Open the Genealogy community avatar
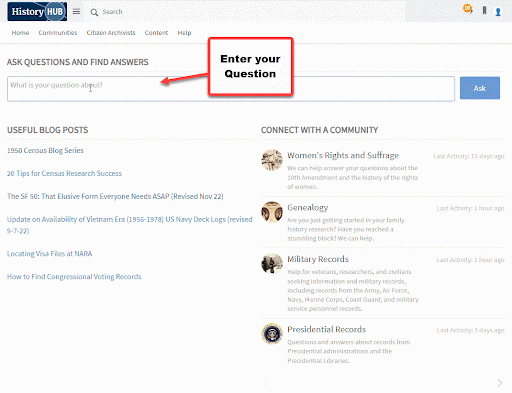The image size is (512, 393). pyautogui.click(x=272, y=212)
